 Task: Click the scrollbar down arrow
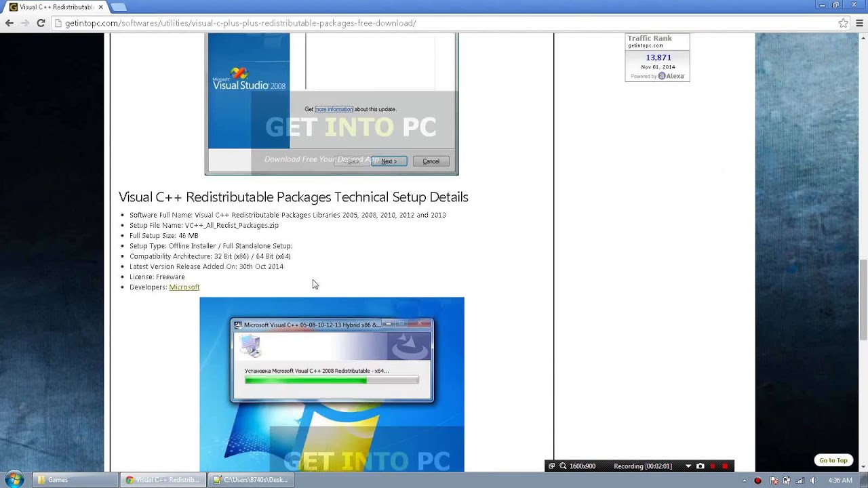[863, 466]
